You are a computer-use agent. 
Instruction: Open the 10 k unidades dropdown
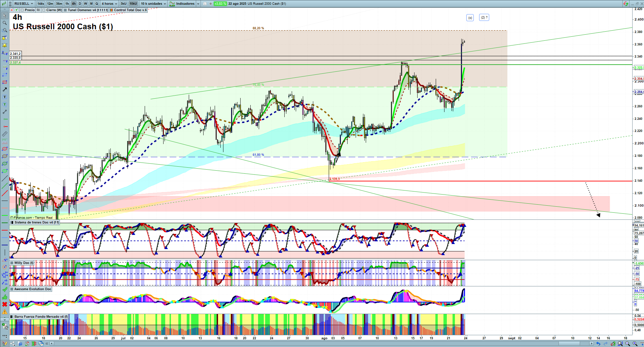(153, 4)
